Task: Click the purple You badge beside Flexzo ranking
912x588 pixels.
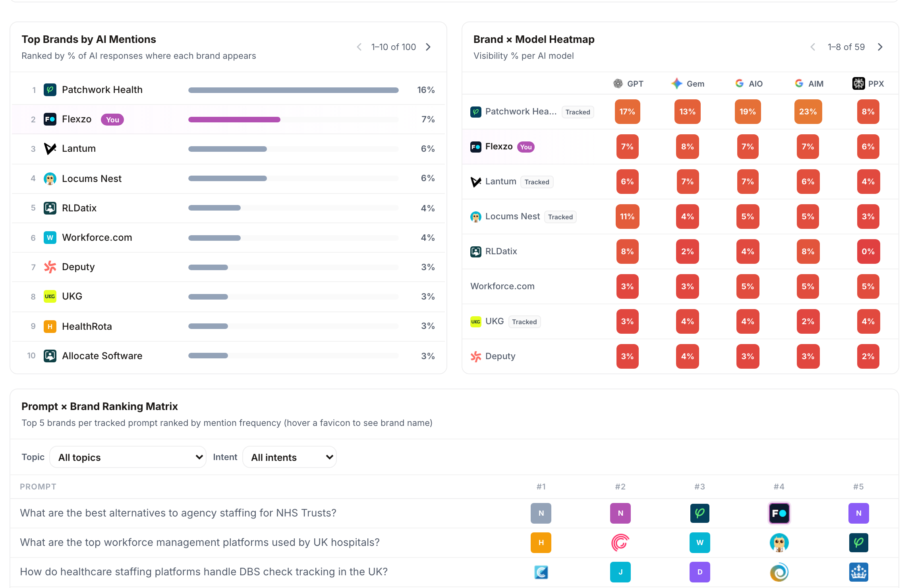Action: 112,120
